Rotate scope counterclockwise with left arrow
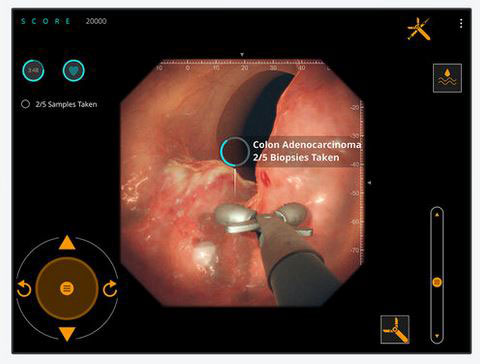Screen dimensions: 480x364 [x=24, y=289]
